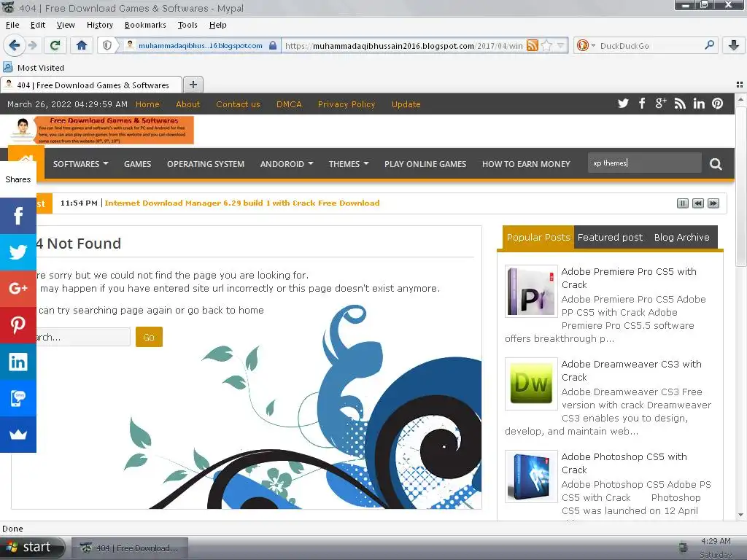The width and height of the screenshot is (747, 560).
Task: Click the site search magnifier button
Action: (716, 164)
